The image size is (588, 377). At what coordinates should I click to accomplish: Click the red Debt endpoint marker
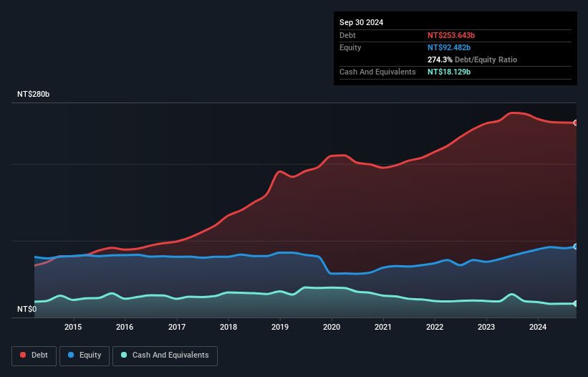tap(576, 123)
